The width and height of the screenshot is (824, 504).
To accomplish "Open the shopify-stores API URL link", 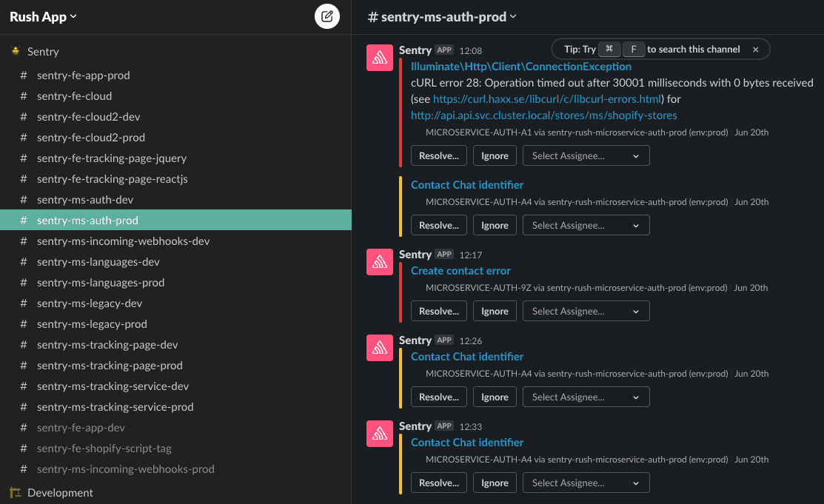I will pos(543,115).
